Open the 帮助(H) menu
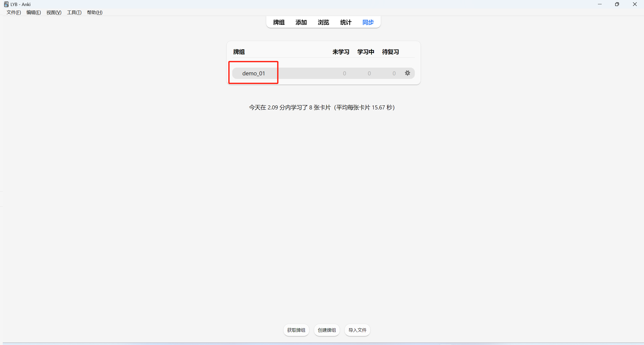Image resolution: width=644 pixels, height=345 pixels. [94, 12]
